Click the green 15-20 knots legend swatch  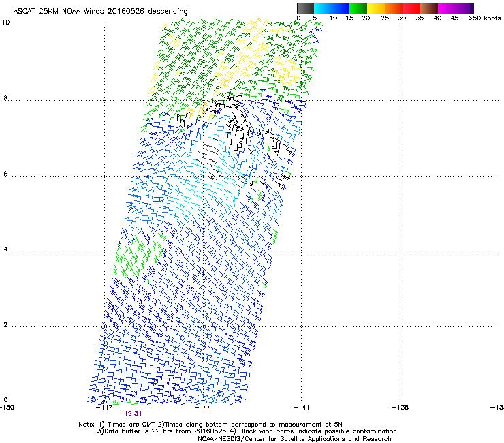coord(359,8)
